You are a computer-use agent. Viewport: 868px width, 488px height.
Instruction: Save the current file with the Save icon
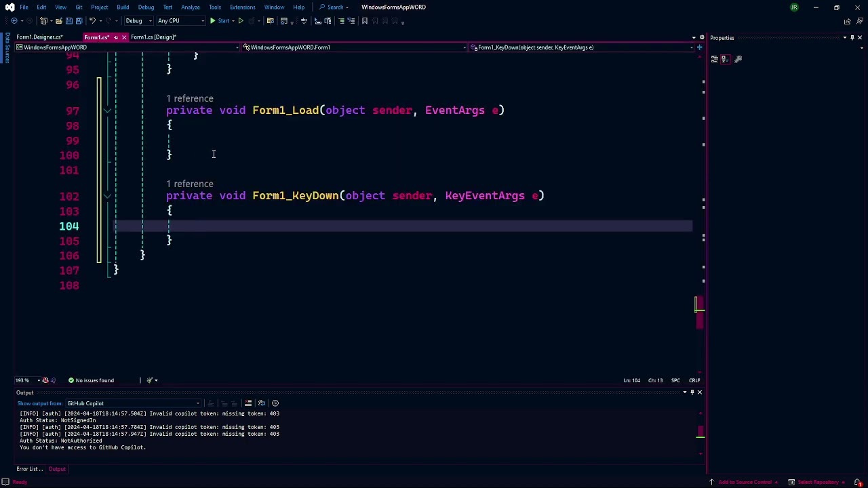tap(69, 21)
